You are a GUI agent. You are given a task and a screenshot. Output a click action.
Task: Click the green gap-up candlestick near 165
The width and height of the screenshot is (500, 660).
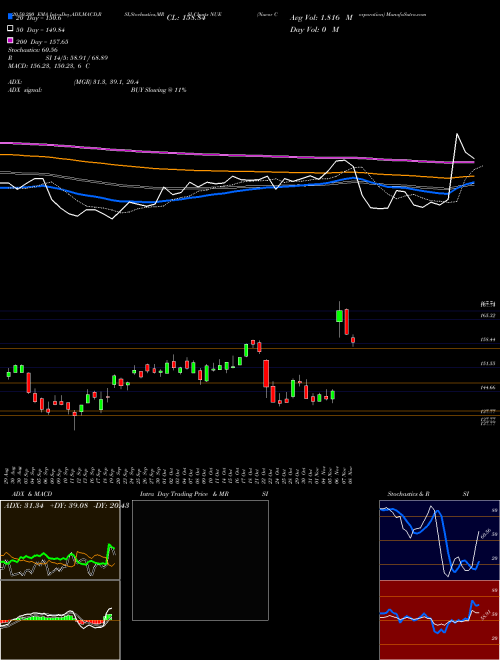pyautogui.click(x=339, y=316)
